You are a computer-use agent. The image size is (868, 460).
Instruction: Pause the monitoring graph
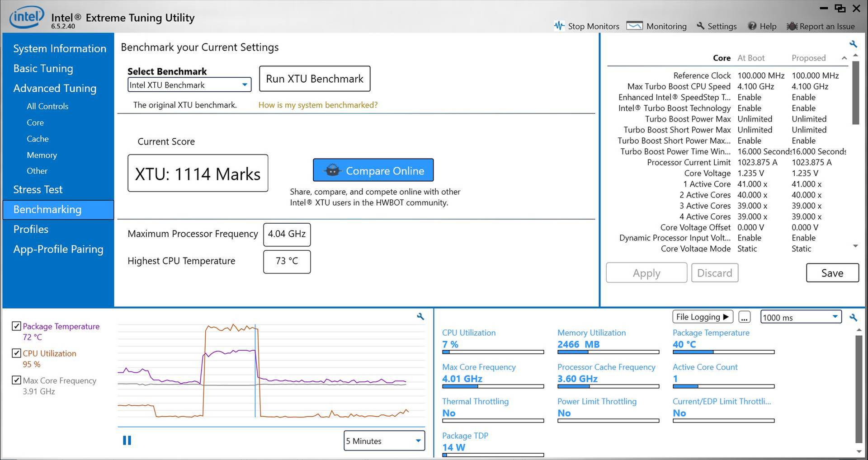(x=127, y=440)
